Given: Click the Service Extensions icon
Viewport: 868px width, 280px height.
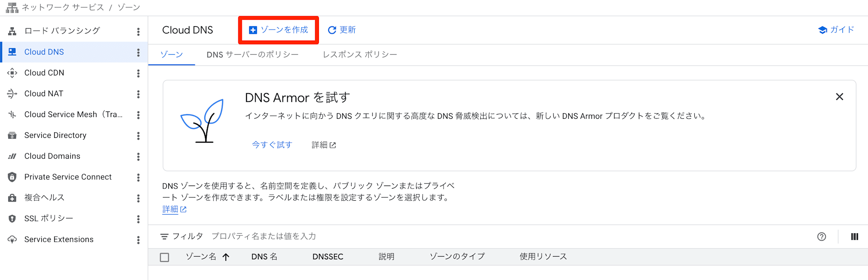Looking at the screenshot, I should pyautogui.click(x=12, y=239).
